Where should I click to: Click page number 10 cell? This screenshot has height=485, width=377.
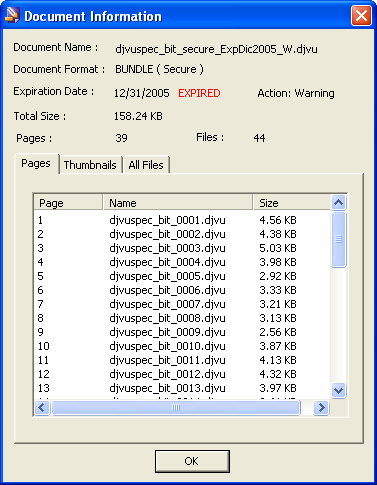click(44, 346)
